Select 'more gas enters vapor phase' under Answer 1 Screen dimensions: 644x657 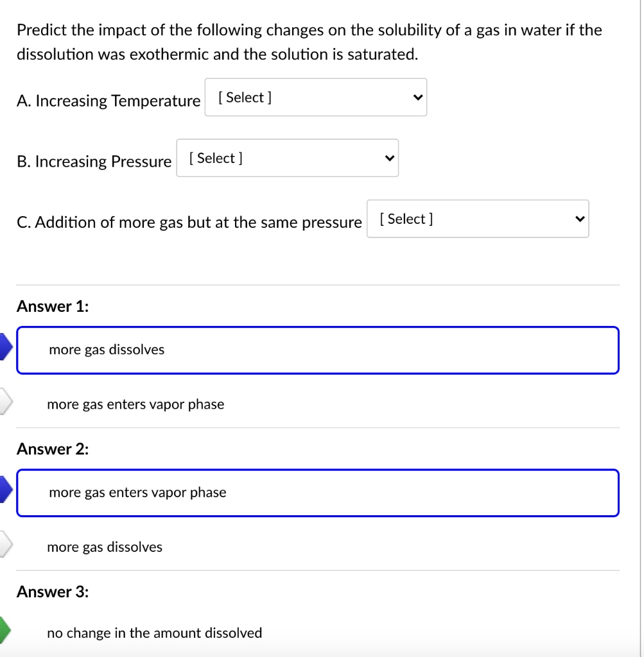tap(135, 404)
